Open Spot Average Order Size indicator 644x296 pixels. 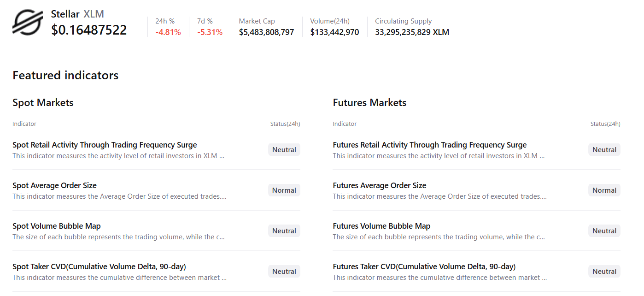tap(54, 186)
